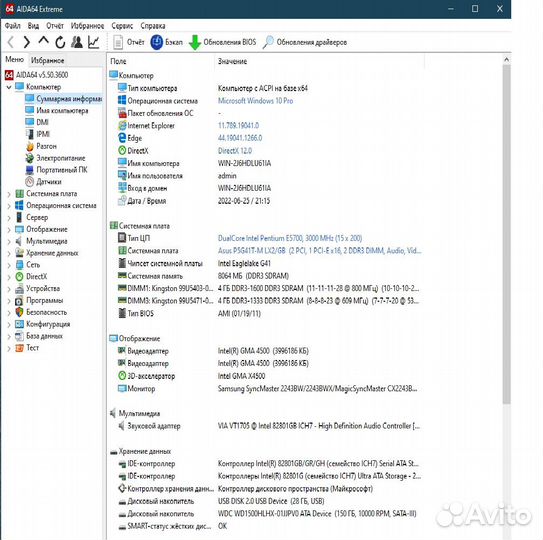Image resolution: width=543 pixels, height=540 pixels.
Task: Expand the DirectX tree node in the sidebar
Action: click(9, 277)
